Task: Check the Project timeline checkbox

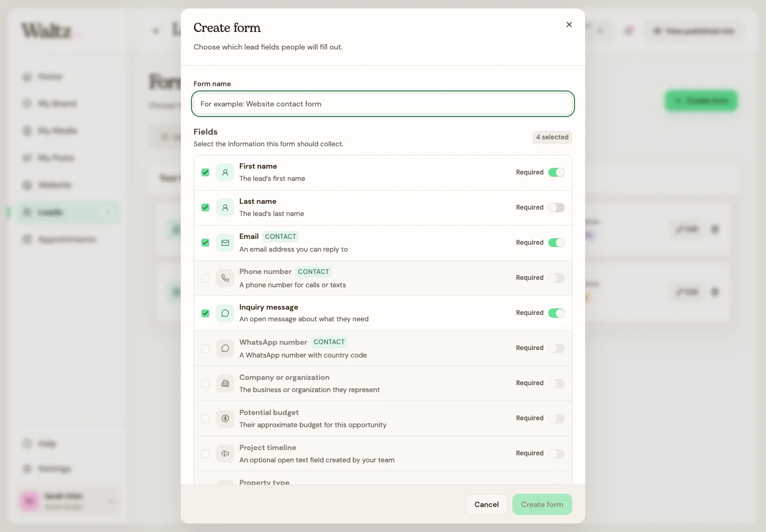Action: point(205,453)
